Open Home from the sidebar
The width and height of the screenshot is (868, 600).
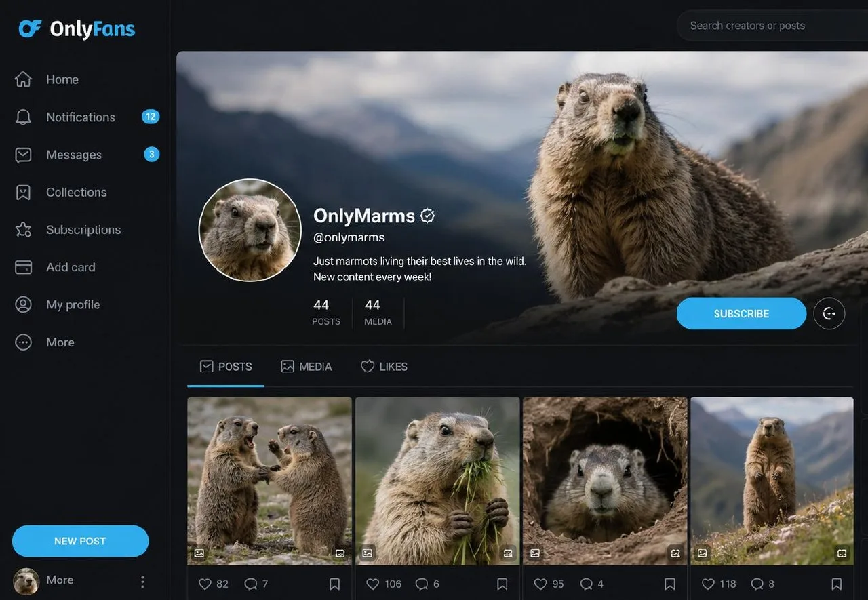[x=62, y=79]
